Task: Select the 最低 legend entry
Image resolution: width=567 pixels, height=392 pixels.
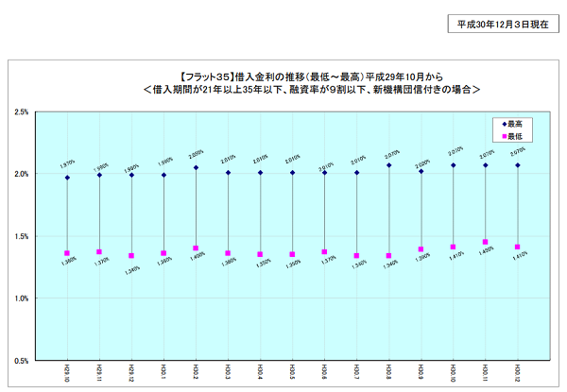Action: (x=512, y=136)
